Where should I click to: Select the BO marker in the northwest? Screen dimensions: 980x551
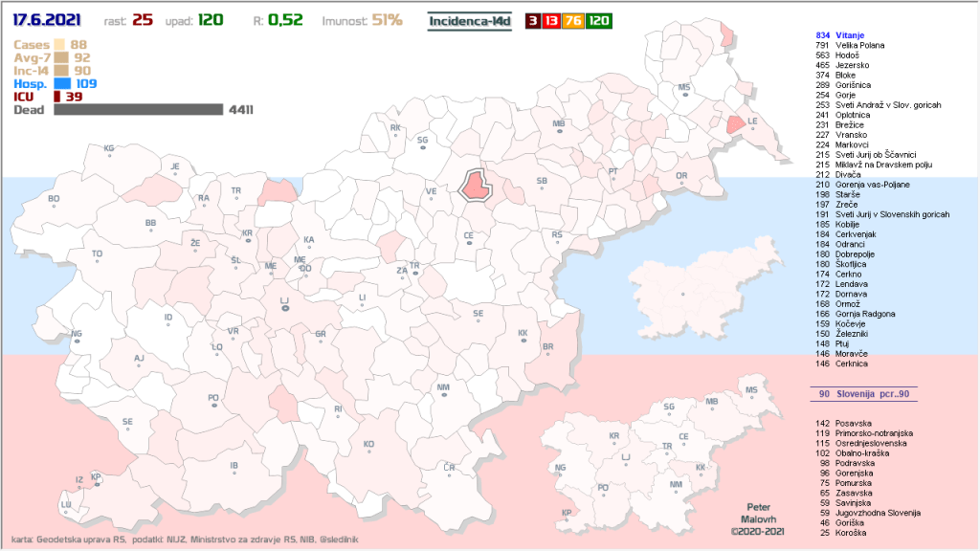(54, 203)
